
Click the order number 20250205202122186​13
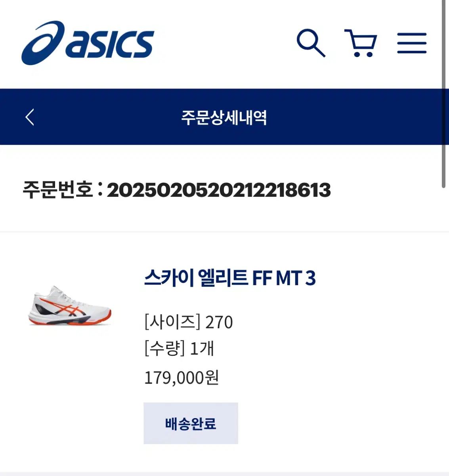[x=219, y=190]
